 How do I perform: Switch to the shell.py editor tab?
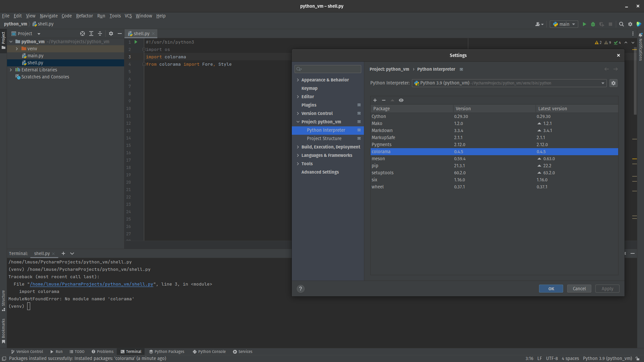(x=140, y=34)
